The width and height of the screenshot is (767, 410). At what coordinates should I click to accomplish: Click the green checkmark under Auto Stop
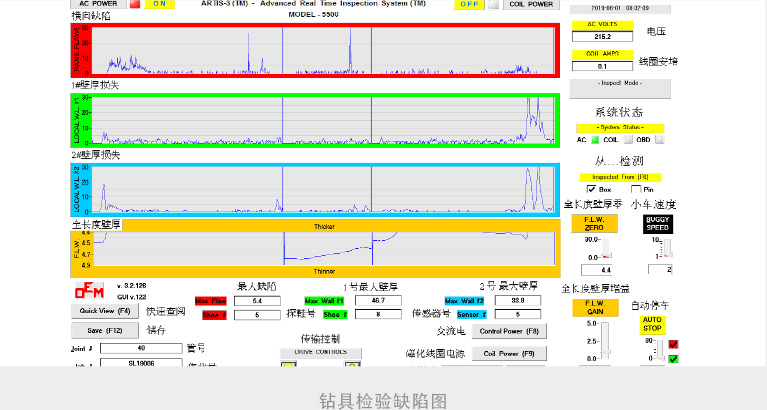(x=674, y=359)
